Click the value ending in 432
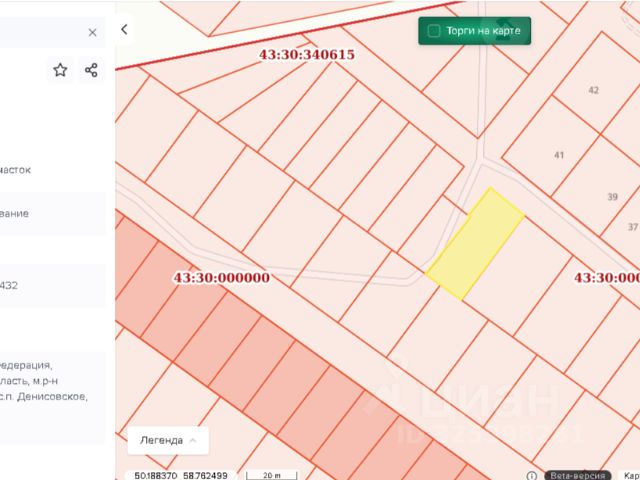The height and width of the screenshot is (480, 640). coord(9,285)
